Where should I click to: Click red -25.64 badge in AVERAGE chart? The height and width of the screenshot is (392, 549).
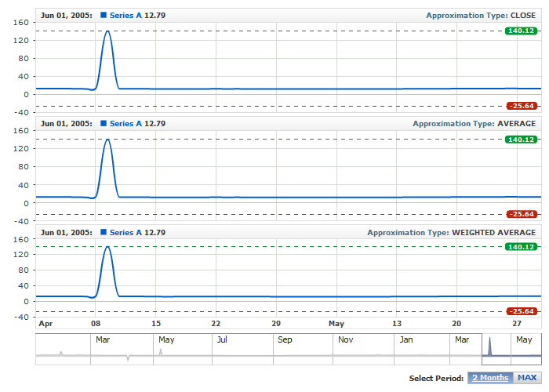coord(521,214)
